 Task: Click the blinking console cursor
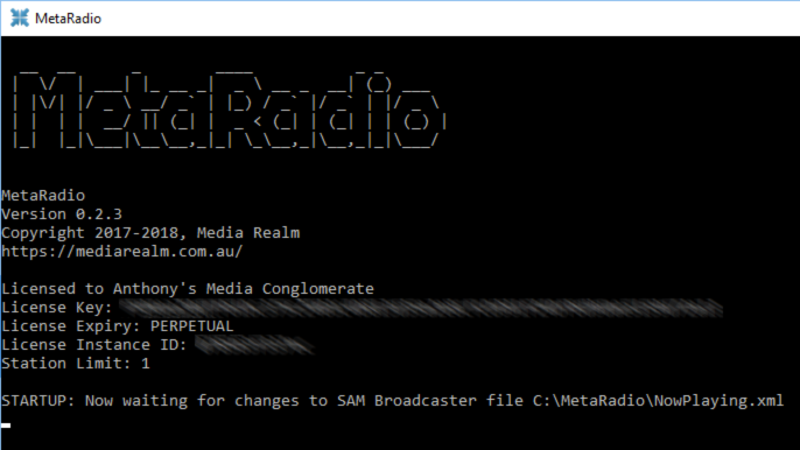pos(6,425)
